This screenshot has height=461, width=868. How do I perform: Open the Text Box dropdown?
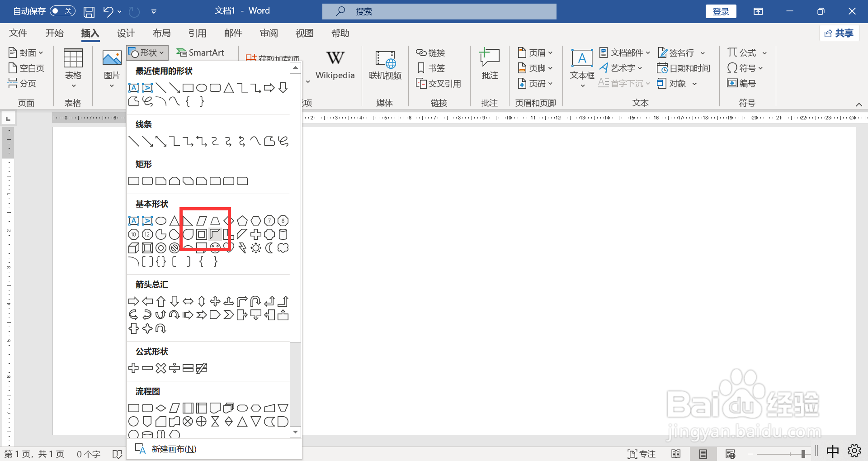coord(582,68)
